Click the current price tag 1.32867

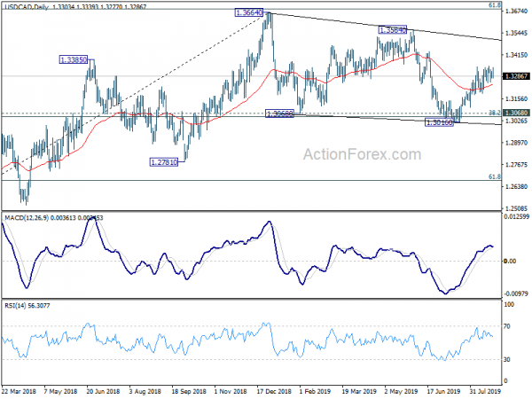pyautogui.click(x=516, y=76)
